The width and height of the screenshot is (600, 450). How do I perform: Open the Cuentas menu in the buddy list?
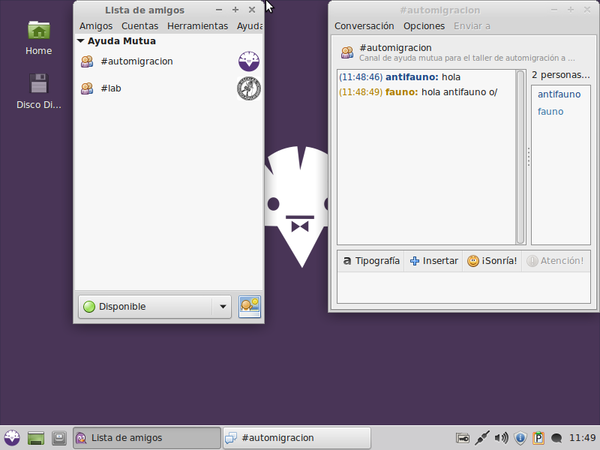tap(140, 26)
